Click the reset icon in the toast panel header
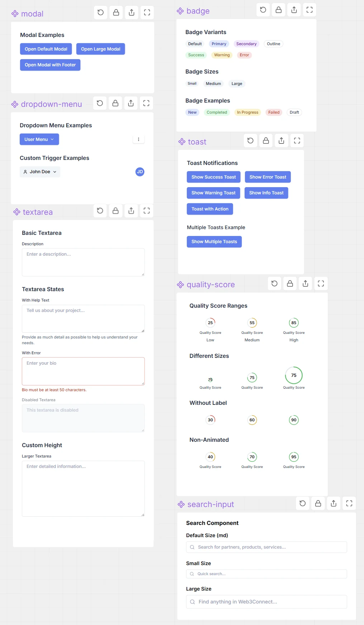This screenshot has width=364, height=625. (251, 141)
